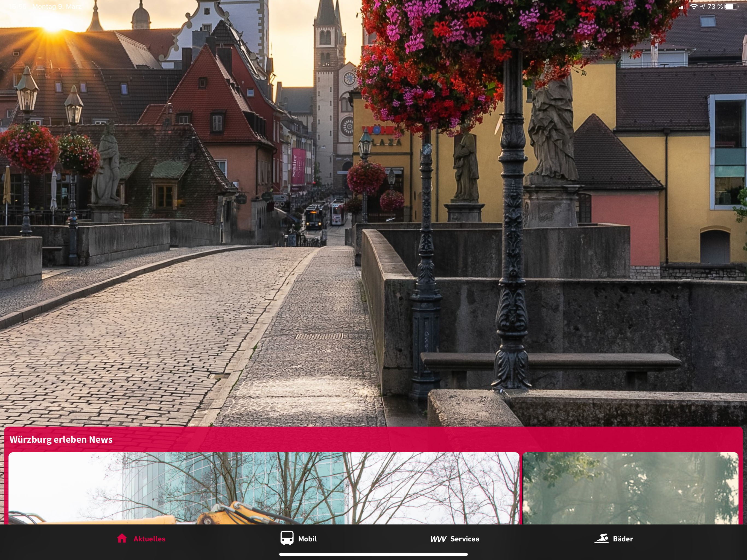This screenshot has height=560, width=747.
Task: Tap the home indicator bar
Action: pyautogui.click(x=373, y=554)
